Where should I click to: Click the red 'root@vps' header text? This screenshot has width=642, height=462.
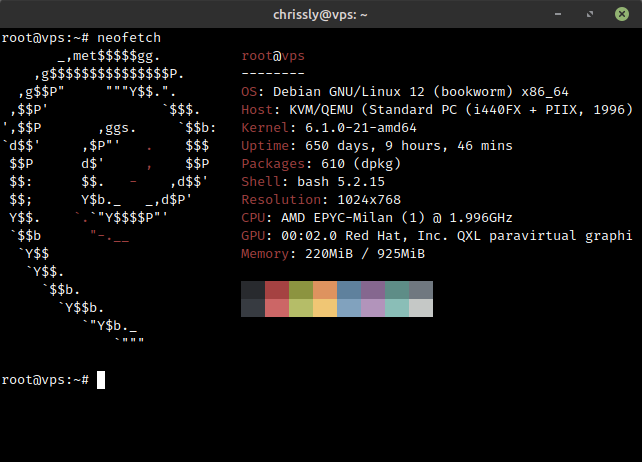coord(273,56)
